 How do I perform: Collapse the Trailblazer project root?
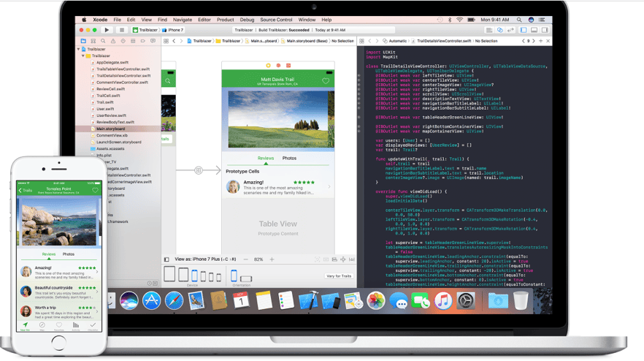(78, 49)
